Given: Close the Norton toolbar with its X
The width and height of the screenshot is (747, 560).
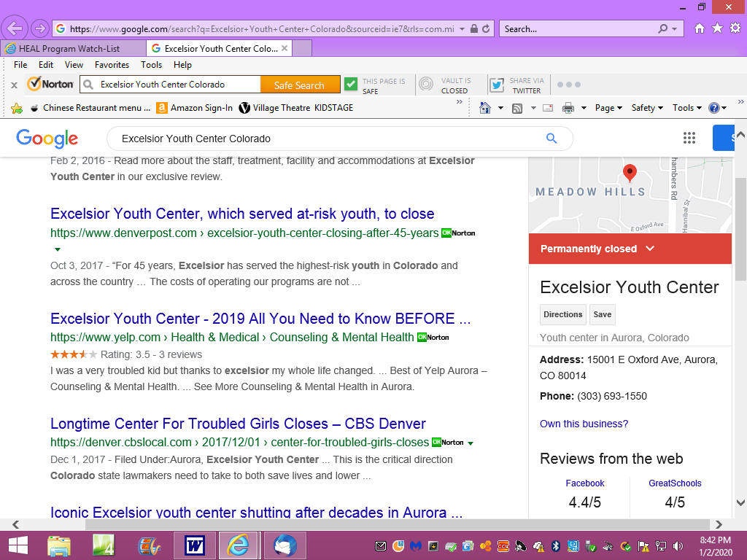Looking at the screenshot, I should pyautogui.click(x=15, y=85).
